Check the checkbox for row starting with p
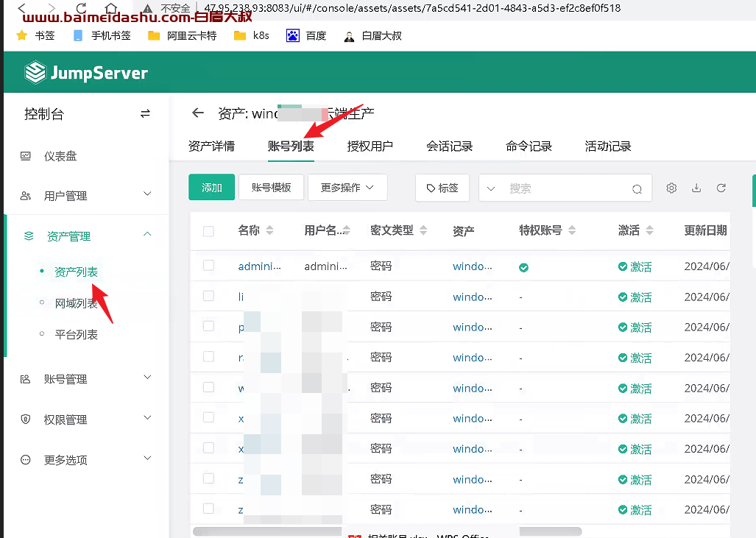Image resolution: width=756 pixels, height=538 pixels. pos(208,326)
